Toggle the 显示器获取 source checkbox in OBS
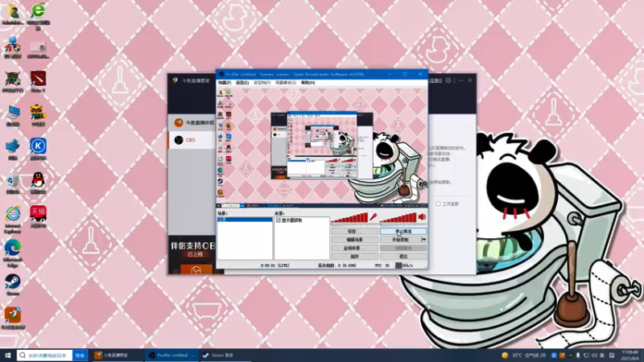 click(x=279, y=220)
